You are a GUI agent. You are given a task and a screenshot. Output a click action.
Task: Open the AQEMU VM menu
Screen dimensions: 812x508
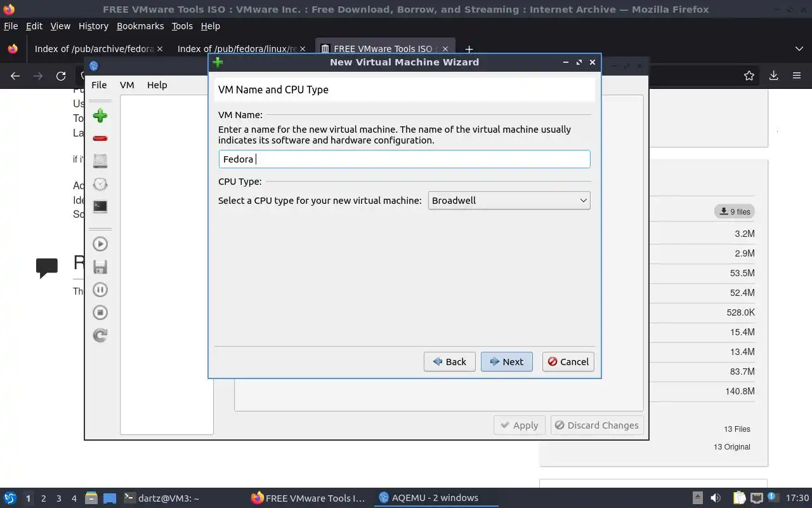coord(127,85)
